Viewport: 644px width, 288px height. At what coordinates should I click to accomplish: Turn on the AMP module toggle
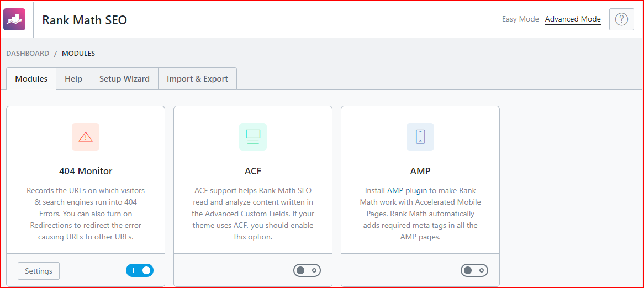click(x=474, y=271)
